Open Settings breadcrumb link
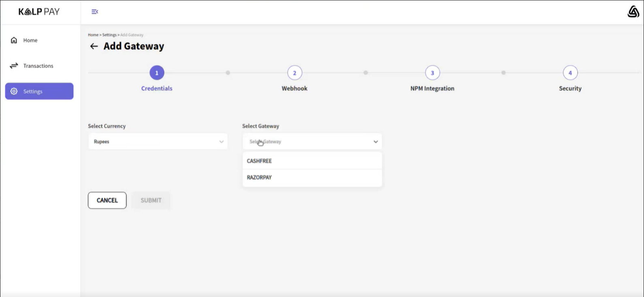The width and height of the screenshot is (644, 297). pyautogui.click(x=109, y=35)
